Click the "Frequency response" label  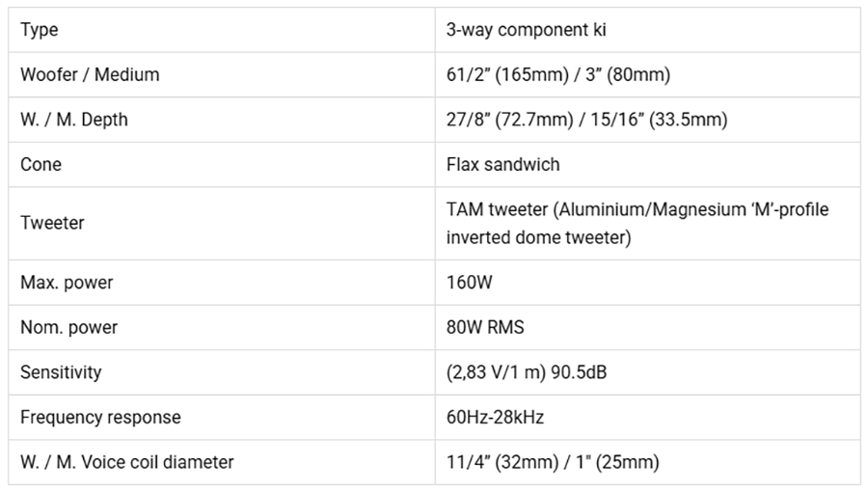(100, 418)
